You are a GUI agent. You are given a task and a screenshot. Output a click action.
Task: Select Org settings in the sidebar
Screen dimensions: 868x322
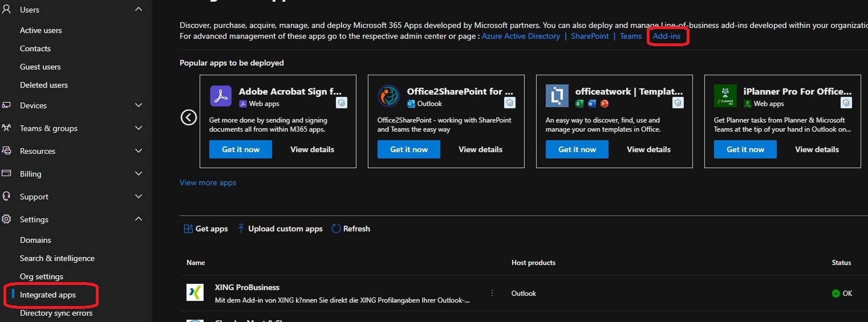coord(42,276)
